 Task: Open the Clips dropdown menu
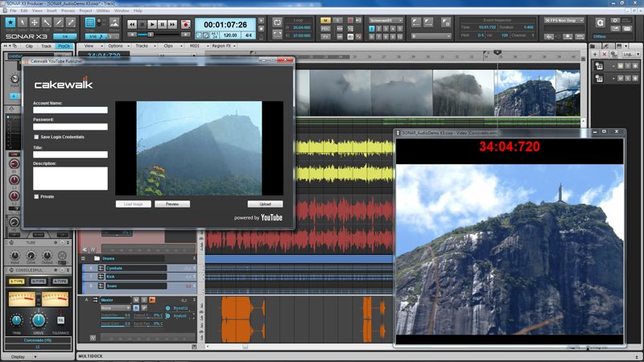(x=171, y=46)
